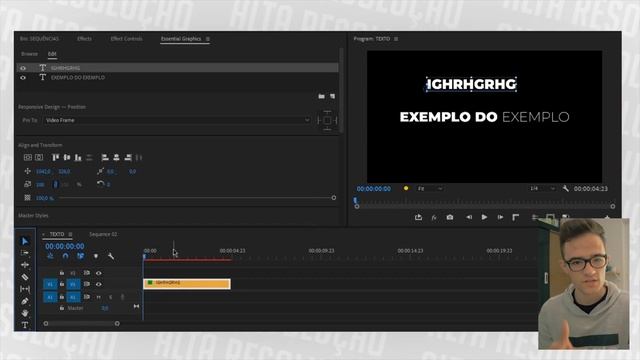Screen dimensions: 640x360
Task: Click the Align Top icon
Action: (56, 158)
